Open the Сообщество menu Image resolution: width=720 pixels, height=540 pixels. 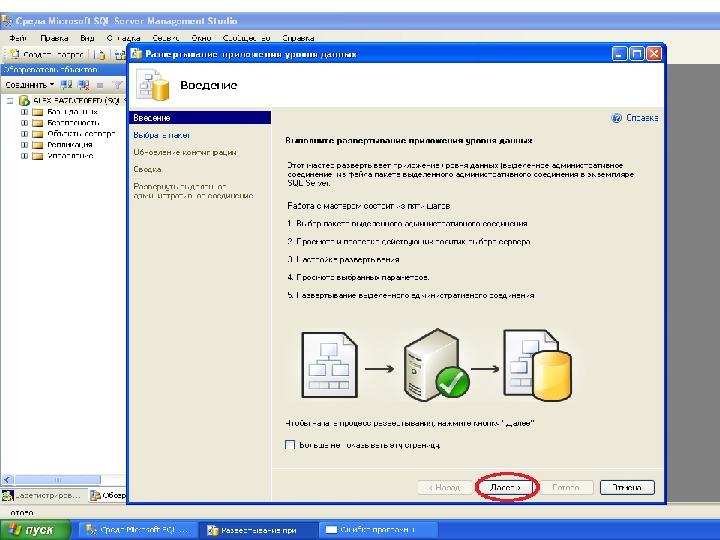point(246,38)
